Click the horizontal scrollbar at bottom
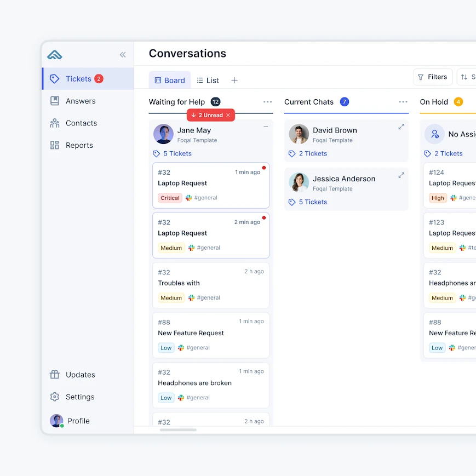This screenshot has width=476, height=476. (178, 430)
